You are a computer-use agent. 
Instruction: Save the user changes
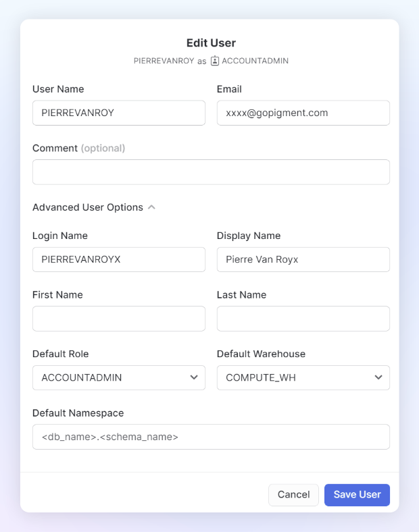tap(357, 495)
